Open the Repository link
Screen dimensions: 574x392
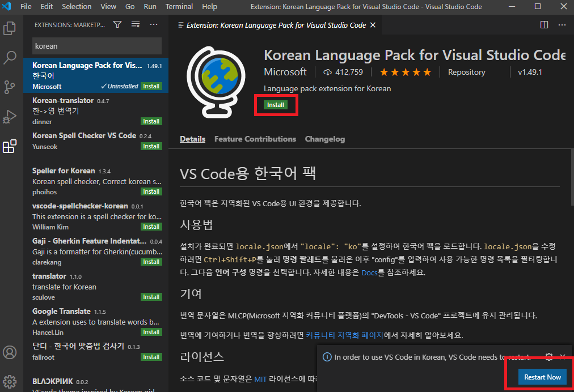[466, 72]
